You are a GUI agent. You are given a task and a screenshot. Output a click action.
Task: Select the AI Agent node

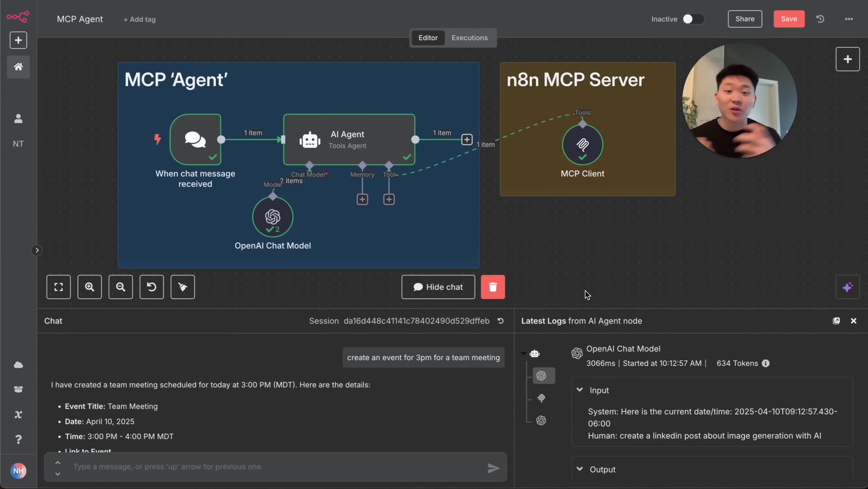tap(349, 139)
